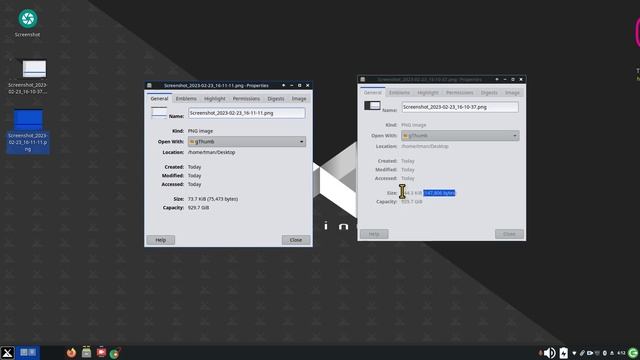
Task: Click Close button in 16-10-37 Properties window
Action: point(509,234)
